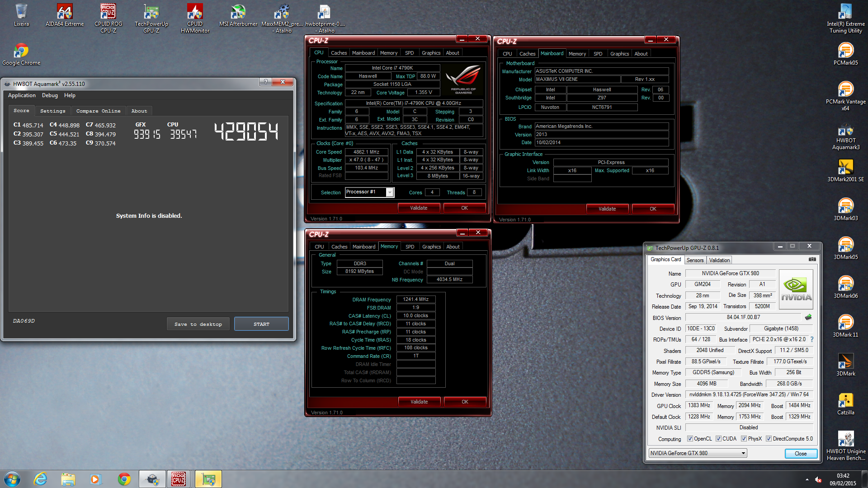Click the total score 429054

(246, 131)
